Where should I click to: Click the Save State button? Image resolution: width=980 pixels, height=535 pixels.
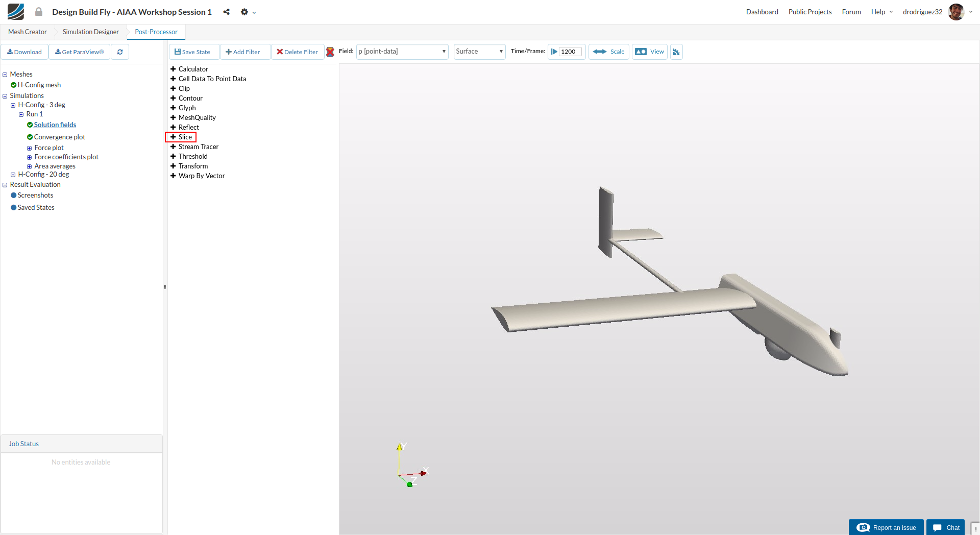point(192,52)
